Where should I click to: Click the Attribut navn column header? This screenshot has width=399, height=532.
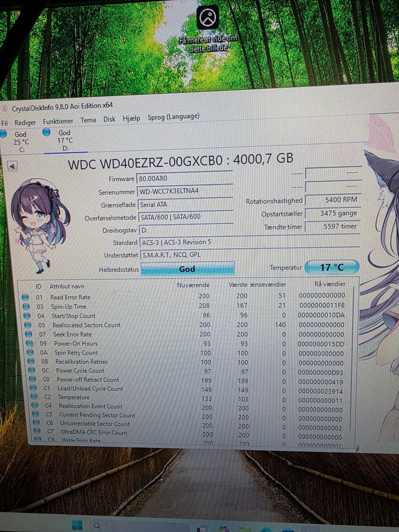click(x=66, y=286)
